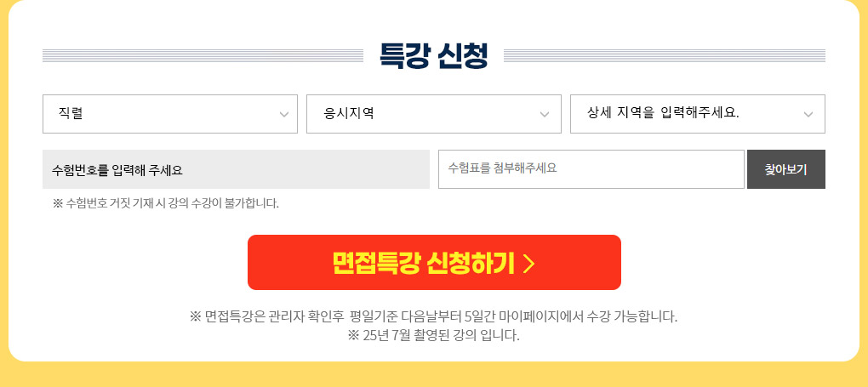Click the 수험표를 첨부해주세요 file field
Screen dimensions: 868x387
tap(591, 169)
